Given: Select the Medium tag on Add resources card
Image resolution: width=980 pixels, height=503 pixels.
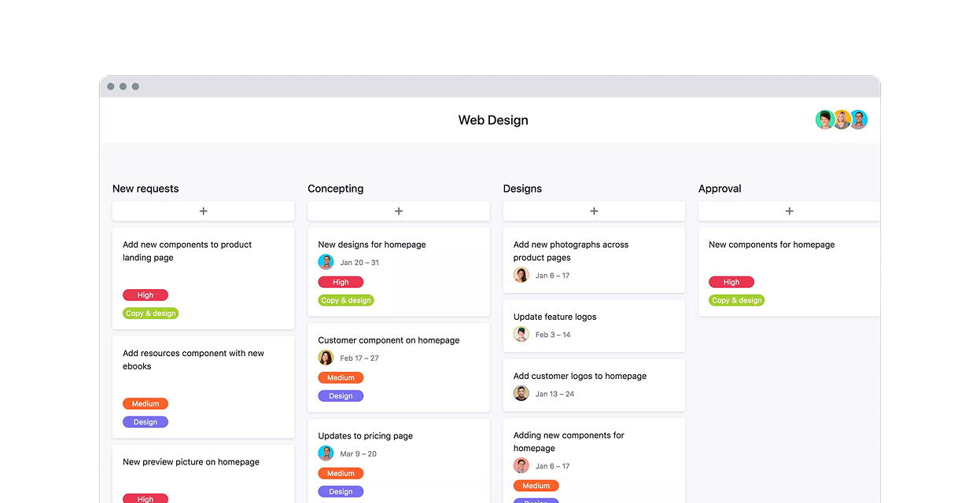Looking at the screenshot, I should (x=145, y=404).
